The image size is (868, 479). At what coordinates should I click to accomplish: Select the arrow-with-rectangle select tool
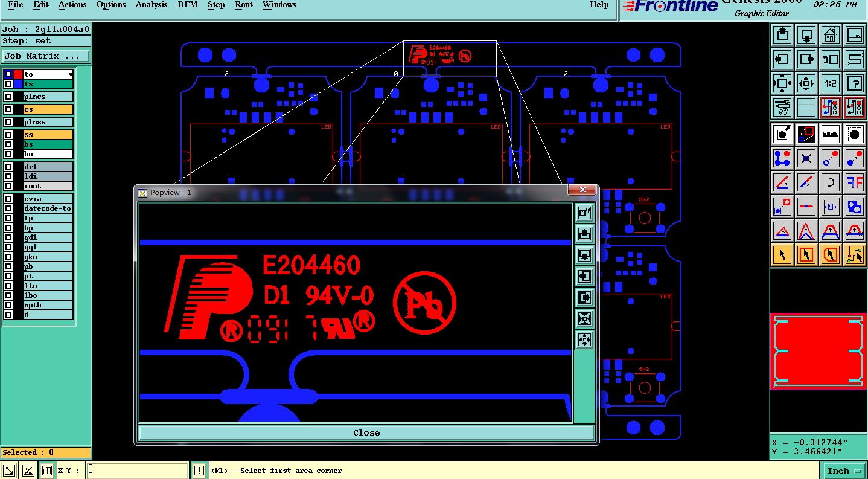pos(806,255)
